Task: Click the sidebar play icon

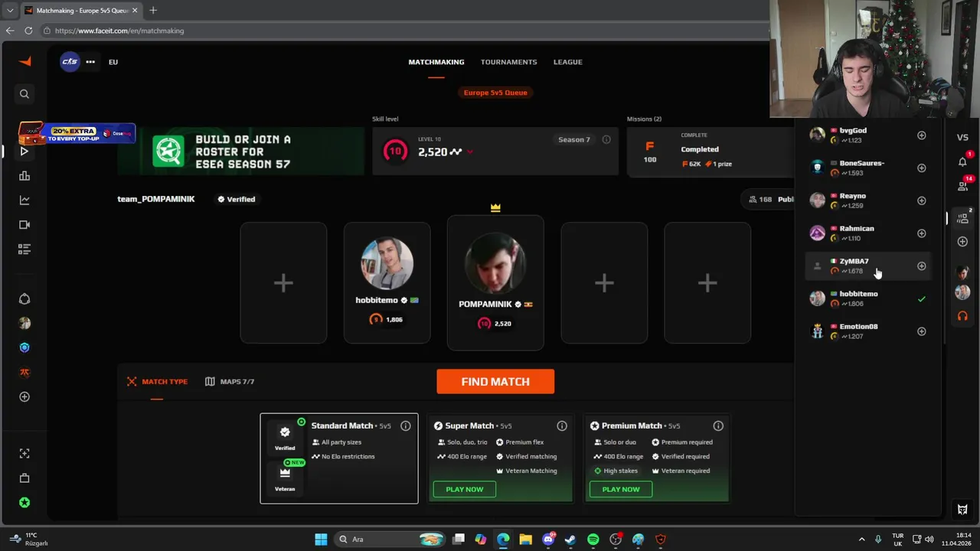Action: coord(24,152)
